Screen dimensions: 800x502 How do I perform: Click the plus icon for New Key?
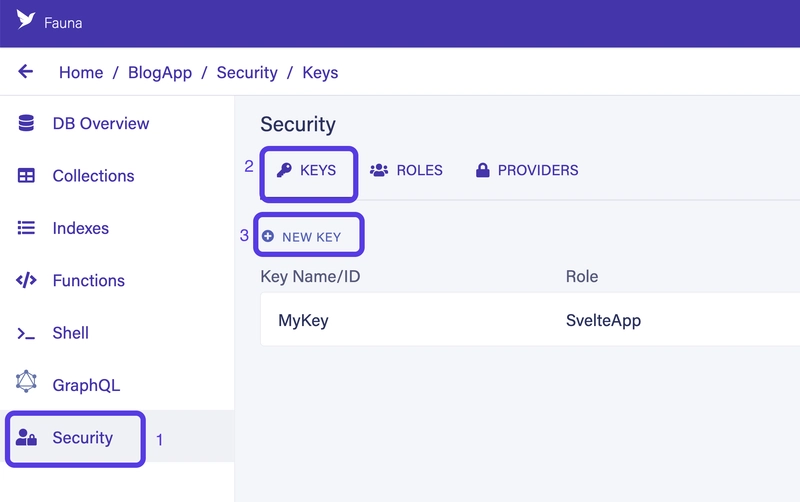[x=268, y=236]
